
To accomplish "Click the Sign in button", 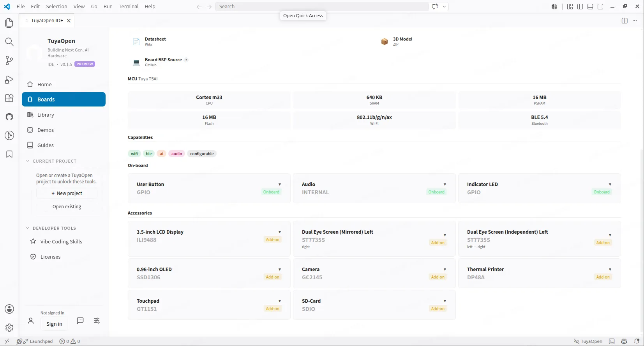I will (x=54, y=324).
